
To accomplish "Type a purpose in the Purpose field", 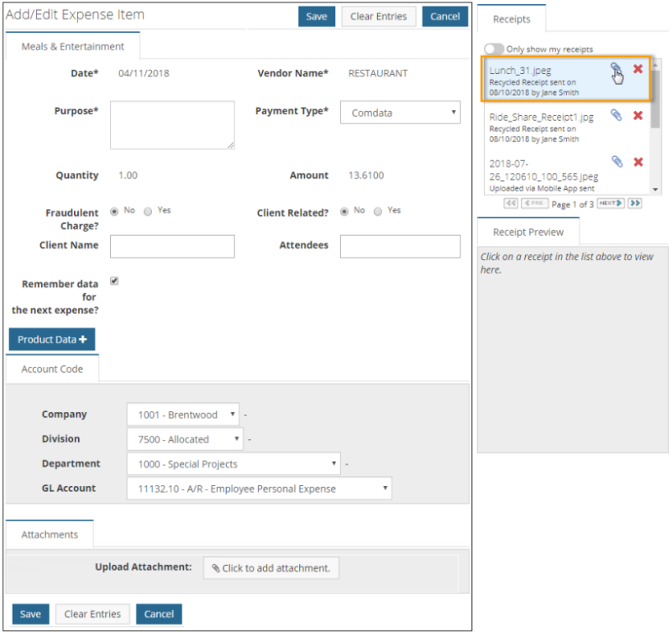I will (171, 124).
